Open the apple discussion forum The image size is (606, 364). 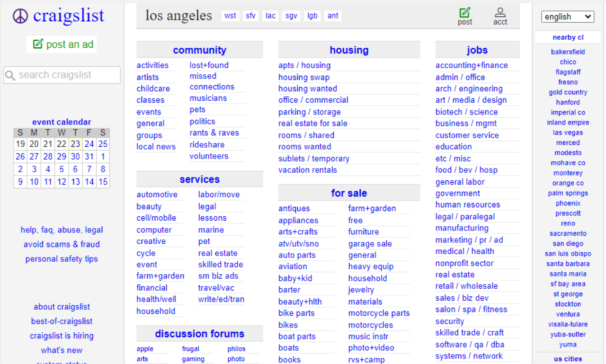[x=145, y=349]
